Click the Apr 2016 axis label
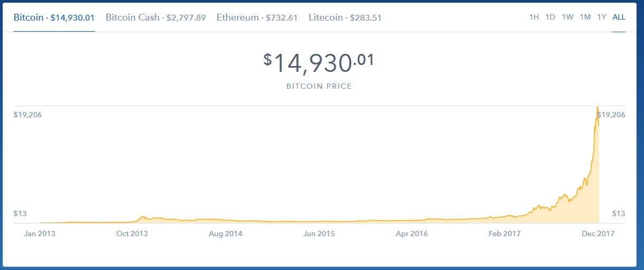The width and height of the screenshot is (644, 270). [x=412, y=233]
